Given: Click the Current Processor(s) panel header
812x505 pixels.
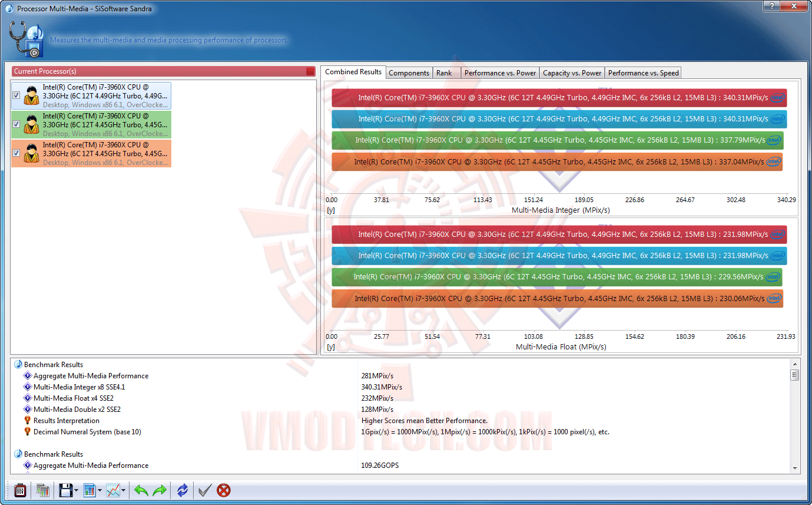Looking at the screenshot, I should pos(164,71).
